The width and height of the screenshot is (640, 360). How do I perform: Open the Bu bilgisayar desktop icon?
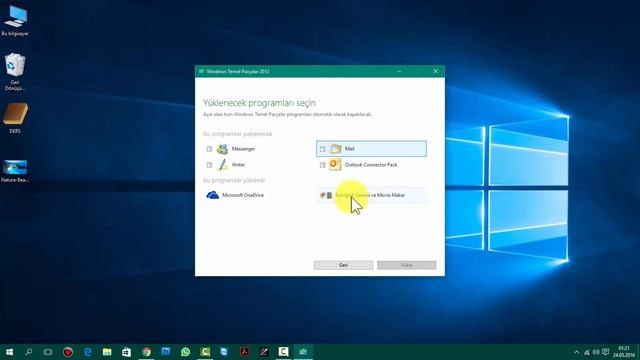click(15, 21)
